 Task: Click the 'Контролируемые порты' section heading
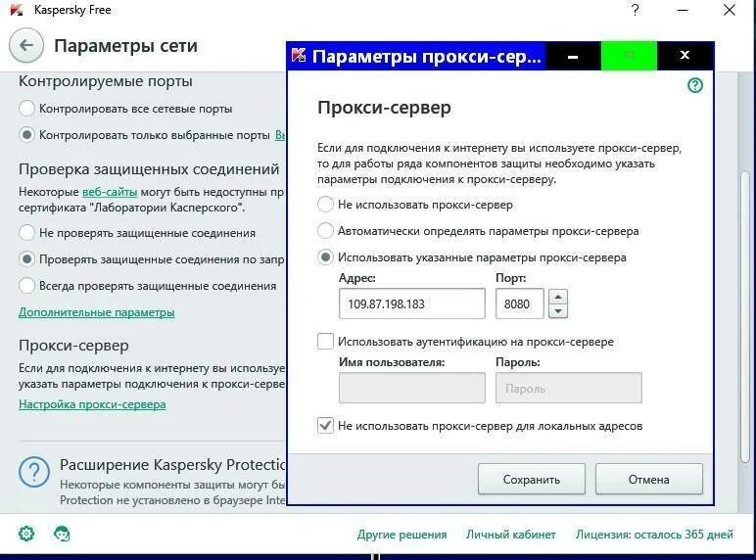coord(106,81)
